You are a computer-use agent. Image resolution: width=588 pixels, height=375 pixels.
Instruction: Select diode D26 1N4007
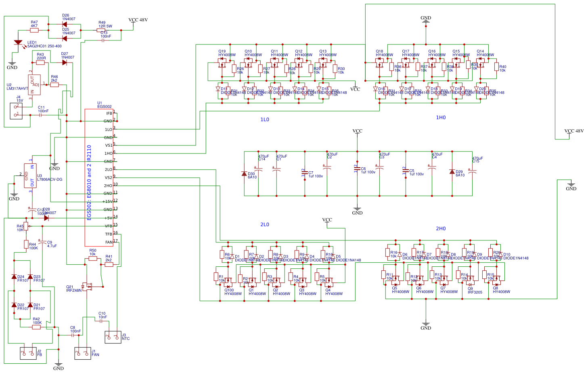tap(65, 24)
